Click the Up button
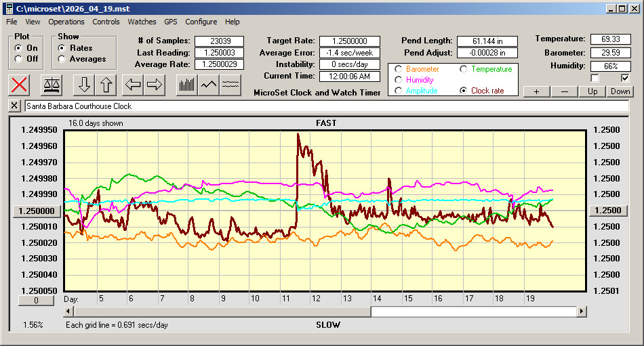The height and width of the screenshot is (346, 644). [x=592, y=91]
